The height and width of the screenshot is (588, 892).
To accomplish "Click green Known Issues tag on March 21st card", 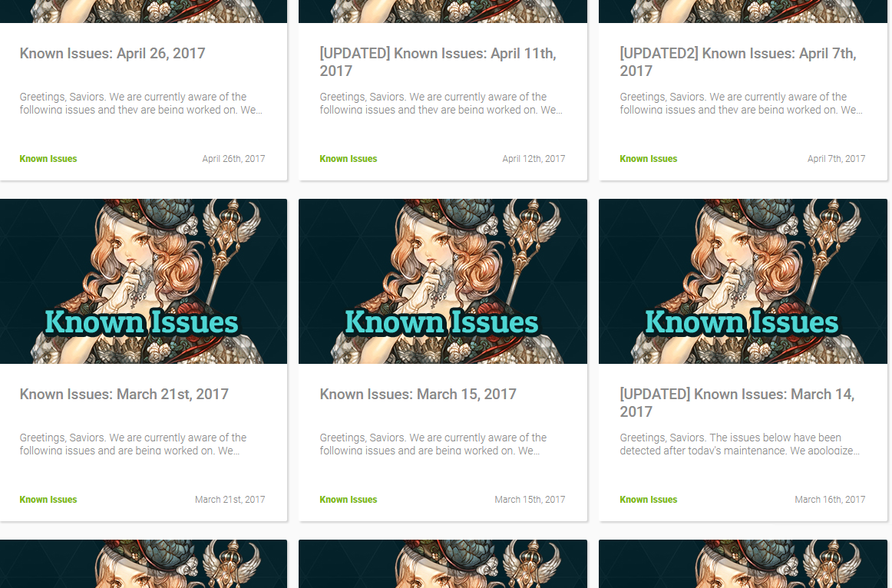I will click(x=48, y=500).
